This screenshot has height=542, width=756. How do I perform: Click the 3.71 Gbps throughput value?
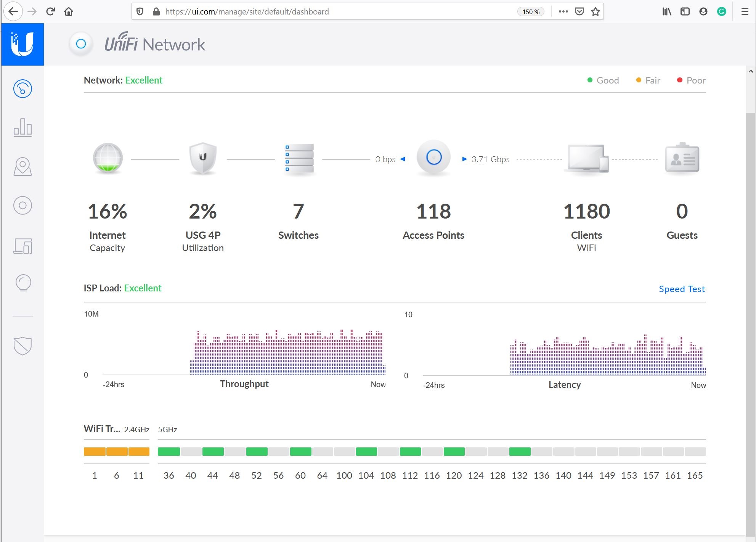[x=490, y=159]
